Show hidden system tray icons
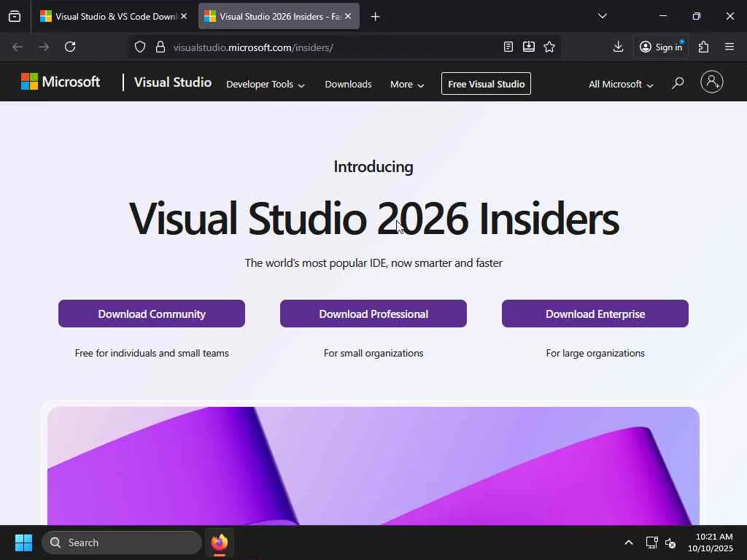747x560 pixels. (628, 542)
